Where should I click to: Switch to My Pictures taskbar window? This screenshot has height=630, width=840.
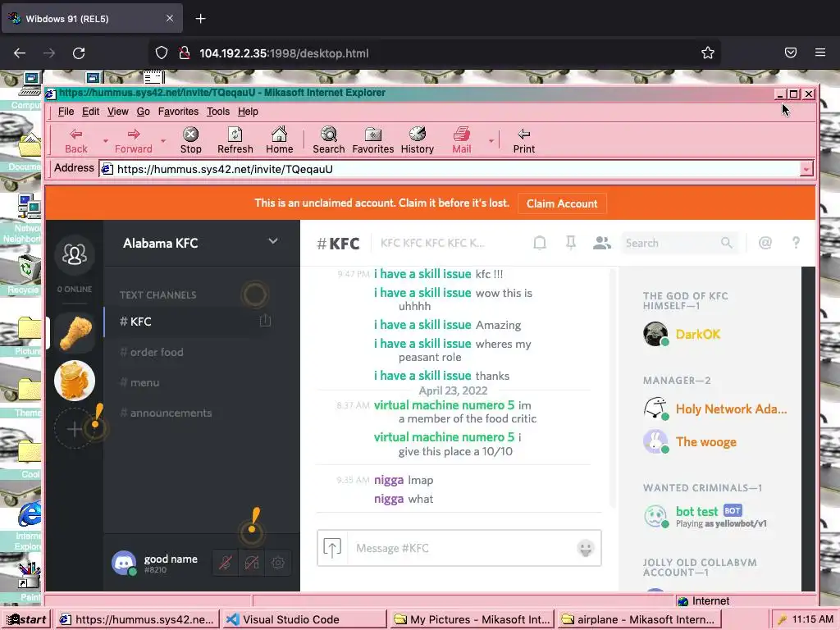[472, 619]
